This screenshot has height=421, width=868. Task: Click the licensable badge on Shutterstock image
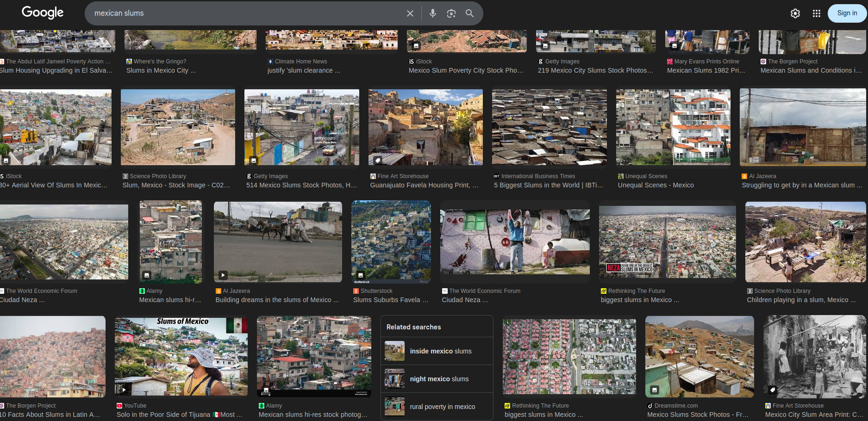361,275
